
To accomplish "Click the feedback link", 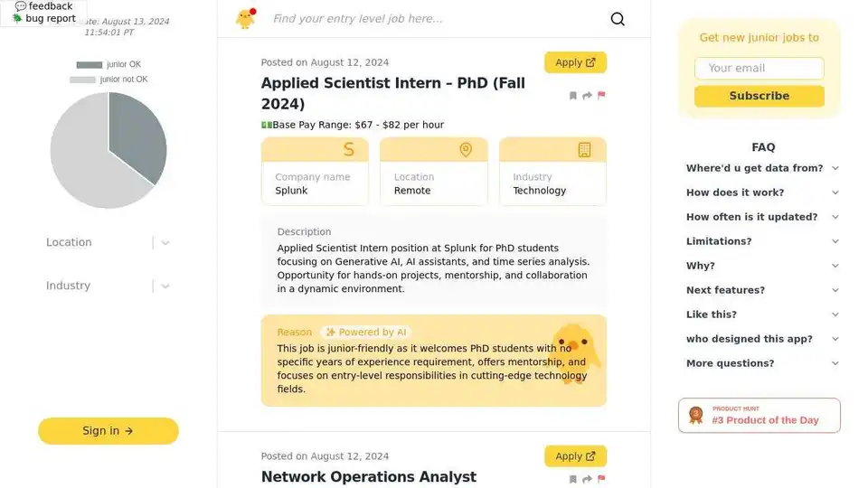I will [43, 6].
